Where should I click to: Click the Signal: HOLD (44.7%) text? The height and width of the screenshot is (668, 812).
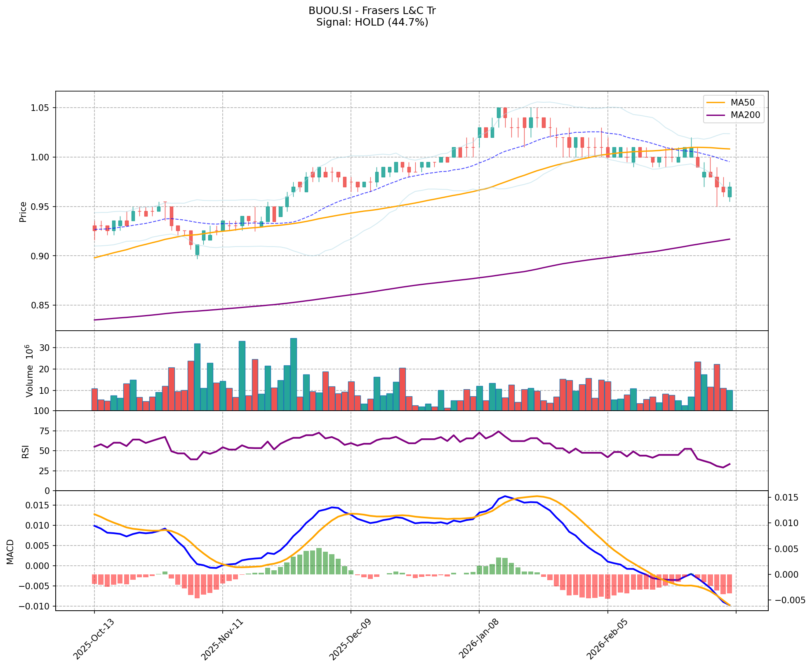click(x=372, y=22)
